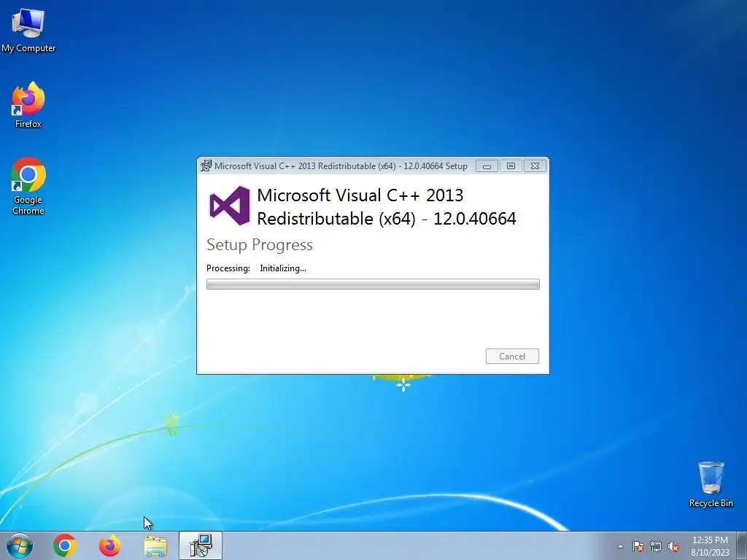Screen dimensions: 747x560
Task: Click the Visual Studio logo in setup
Action: point(230,206)
